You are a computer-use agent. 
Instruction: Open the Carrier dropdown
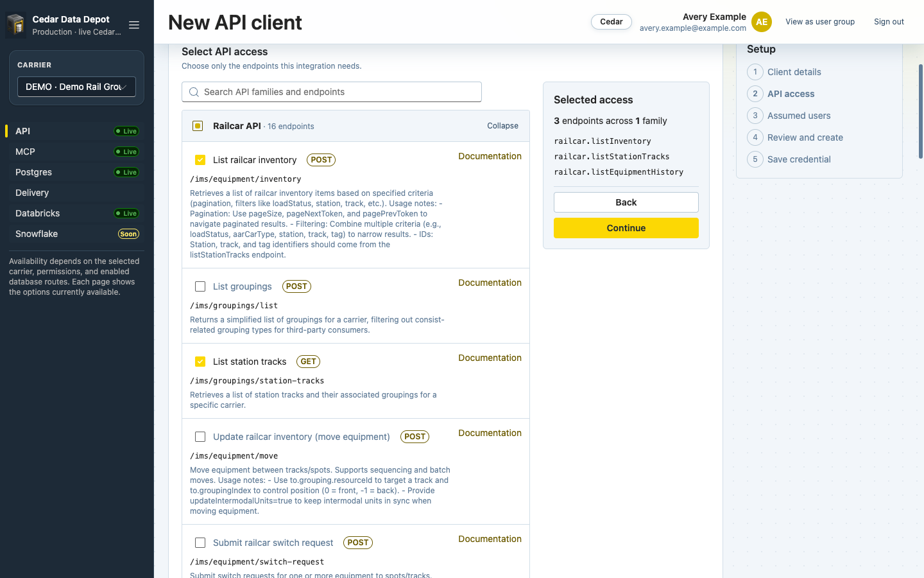pyautogui.click(x=76, y=87)
